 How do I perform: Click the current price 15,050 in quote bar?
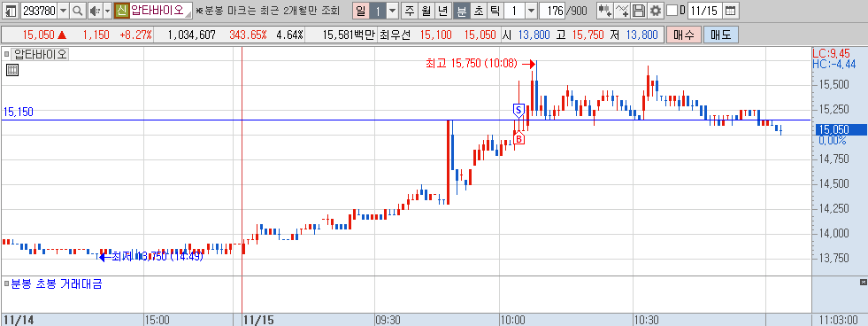[x=38, y=35]
